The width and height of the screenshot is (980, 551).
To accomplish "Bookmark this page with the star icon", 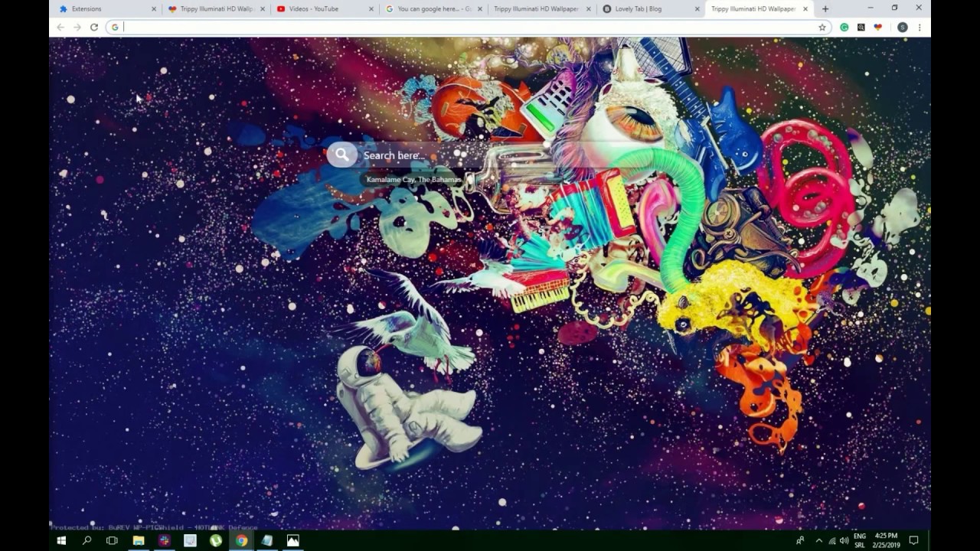I will (x=822, y=28).
